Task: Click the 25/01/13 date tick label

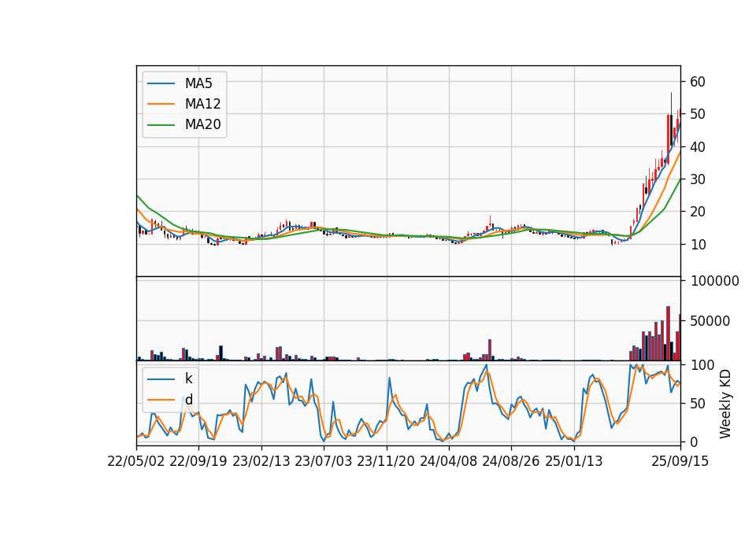Action: point(574,461)
